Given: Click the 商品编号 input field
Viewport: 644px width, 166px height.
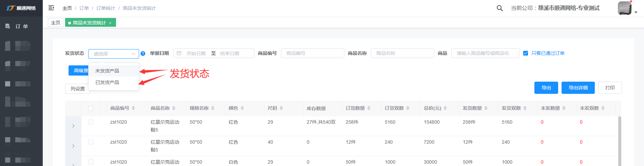Looking at the screenshot, I should [x=312, y=53].
